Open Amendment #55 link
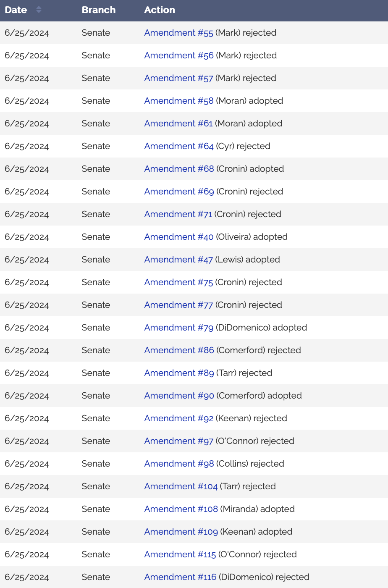Screen dimensions: 388x588 178,33
